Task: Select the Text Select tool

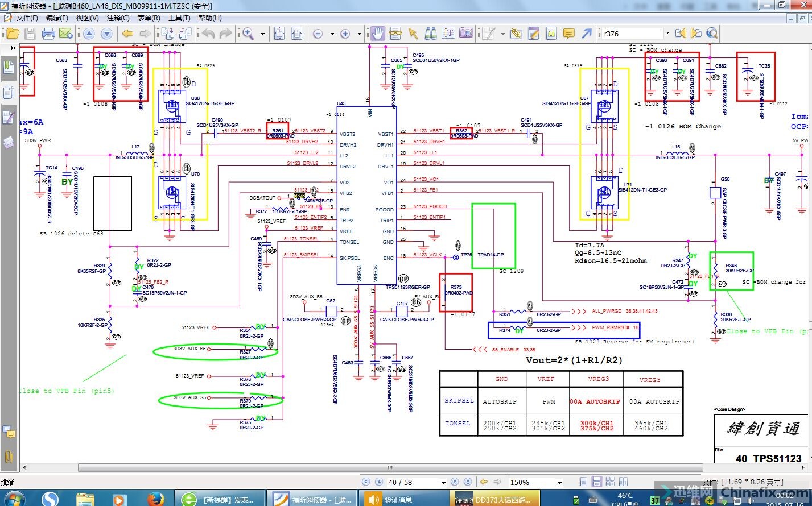Action: pos(448,34)
